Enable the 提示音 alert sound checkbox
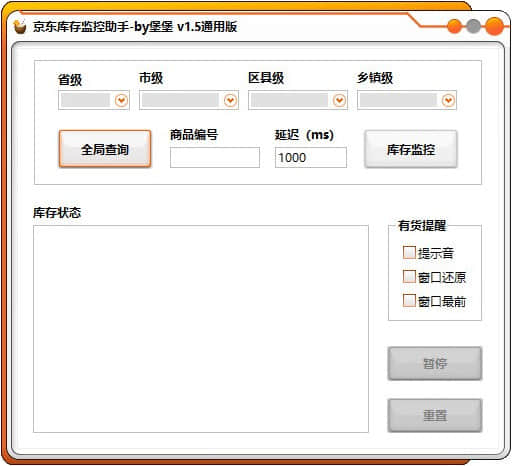Screen dimensions: 513x466 [x=409, y=253]
